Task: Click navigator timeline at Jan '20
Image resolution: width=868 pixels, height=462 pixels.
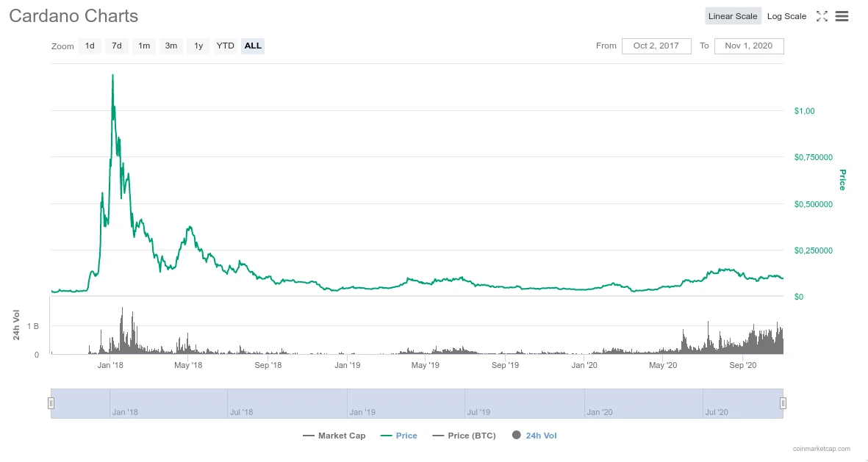Action: point(599,412)
